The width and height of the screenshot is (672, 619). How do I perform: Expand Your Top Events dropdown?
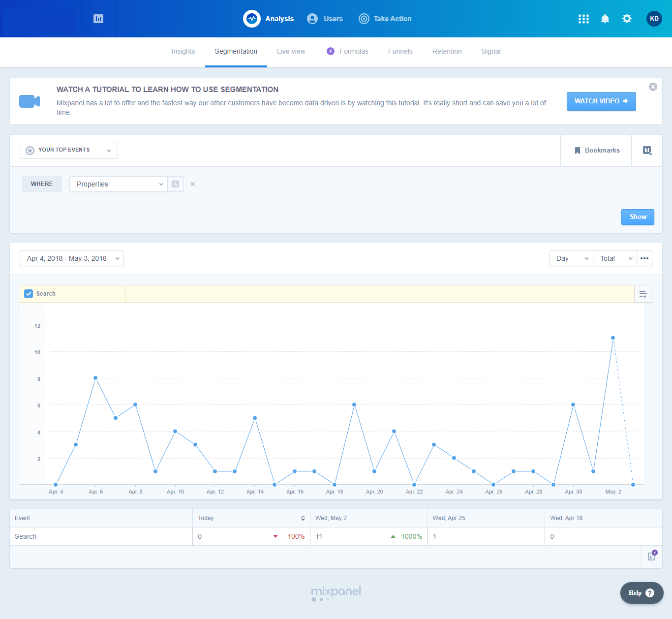pyautogui.click(x=68, y=151)
